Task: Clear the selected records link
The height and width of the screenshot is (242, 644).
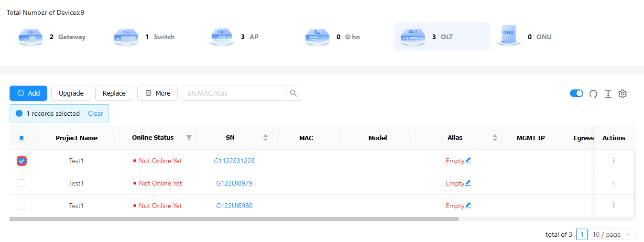Action: [95, 113]
